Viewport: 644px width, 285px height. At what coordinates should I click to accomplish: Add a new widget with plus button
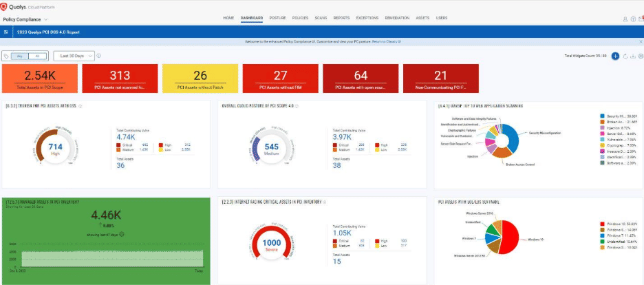[x=615, y=56]
